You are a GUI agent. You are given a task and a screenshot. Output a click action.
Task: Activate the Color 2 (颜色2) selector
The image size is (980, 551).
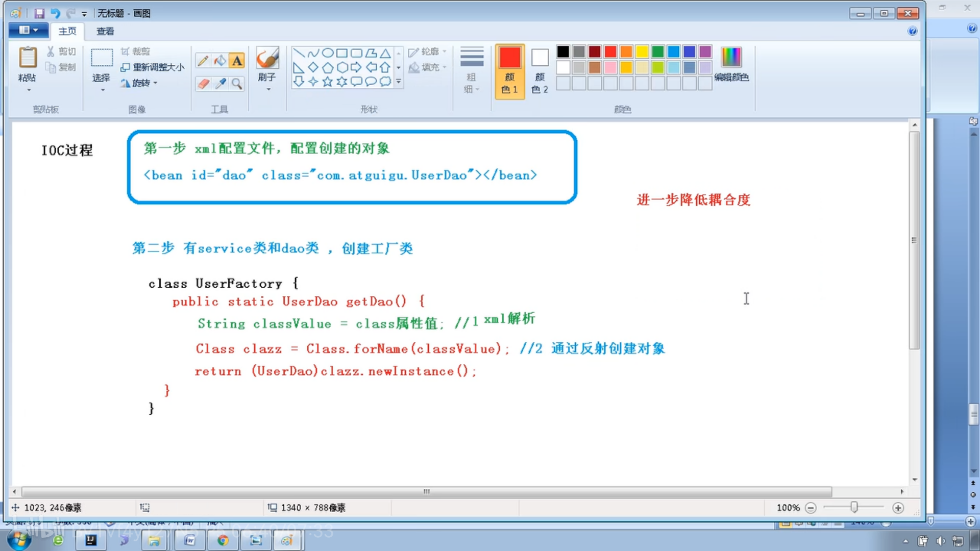coord(540,70)
